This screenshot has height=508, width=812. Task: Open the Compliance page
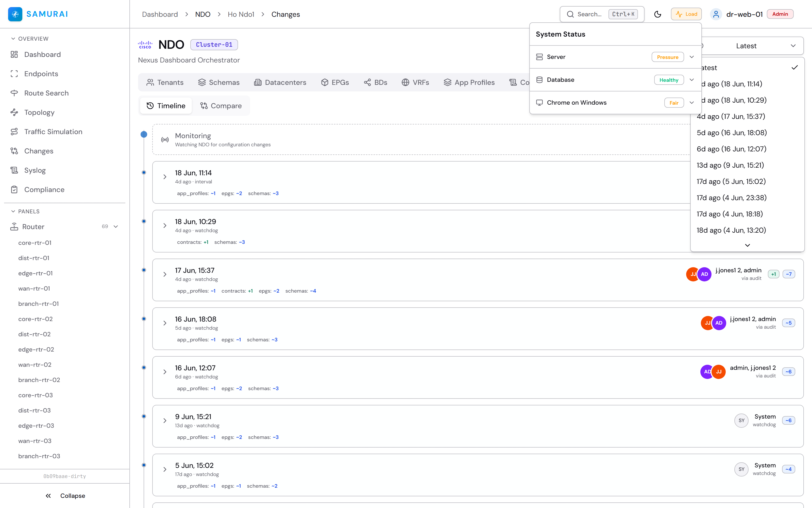[x=44, y=190]
